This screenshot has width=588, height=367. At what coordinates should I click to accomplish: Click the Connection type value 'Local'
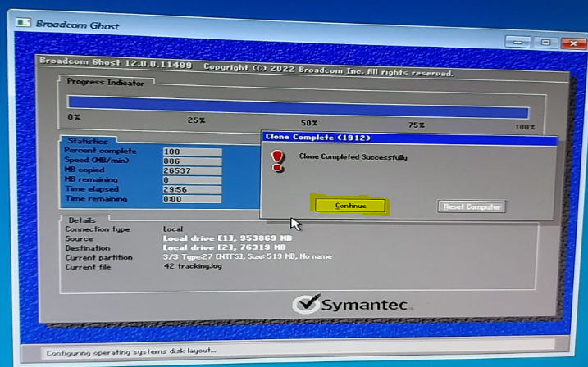pos(173,229)
